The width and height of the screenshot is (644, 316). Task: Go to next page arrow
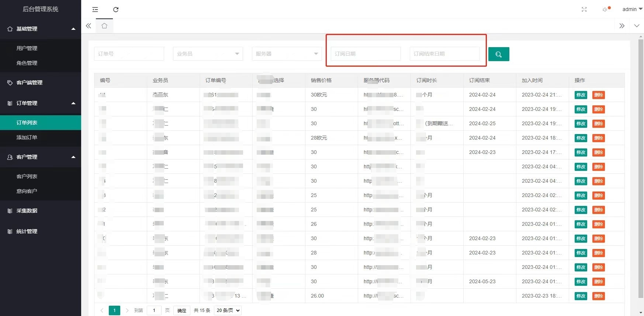click(127, 310)
